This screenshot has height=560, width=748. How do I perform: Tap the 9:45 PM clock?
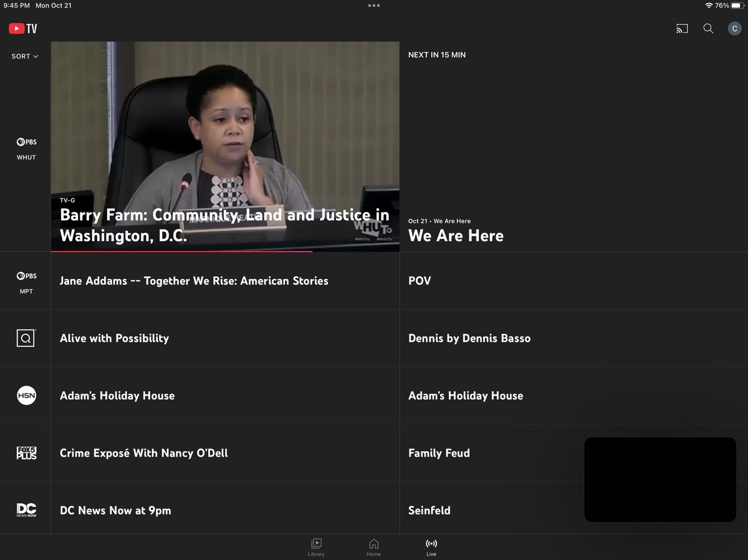coord(16,5)
